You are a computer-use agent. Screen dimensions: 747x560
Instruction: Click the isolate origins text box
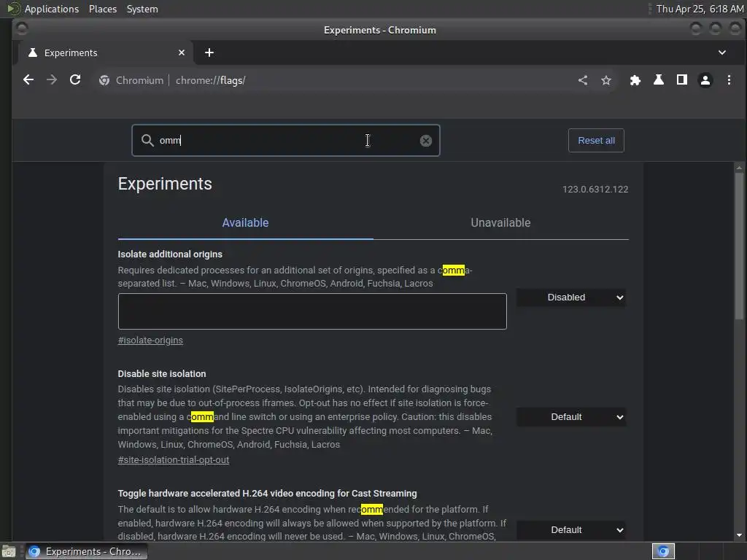[312, 311]
